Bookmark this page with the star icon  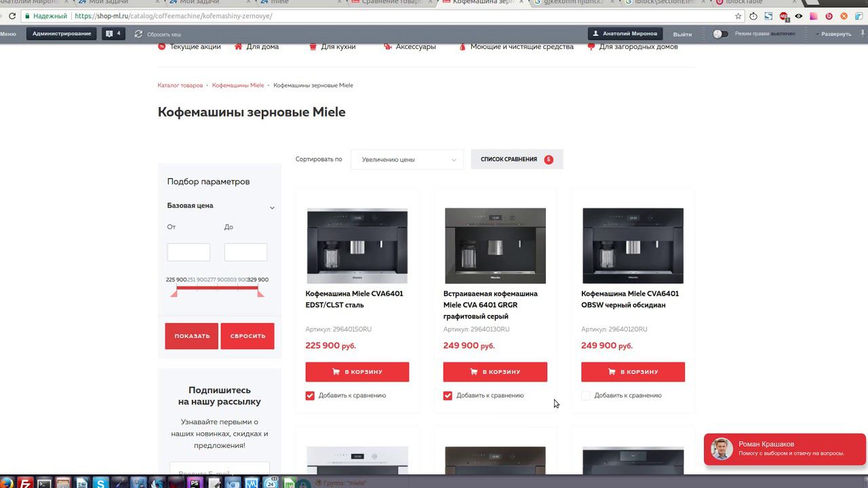click(x=738, y=16)
